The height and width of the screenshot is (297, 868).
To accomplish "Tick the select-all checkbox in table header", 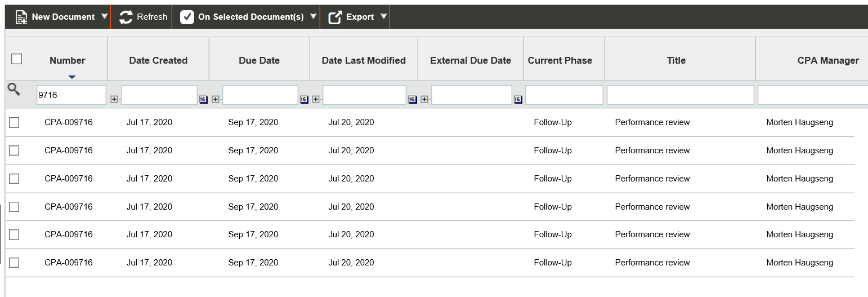I will (x=17, y=59).
